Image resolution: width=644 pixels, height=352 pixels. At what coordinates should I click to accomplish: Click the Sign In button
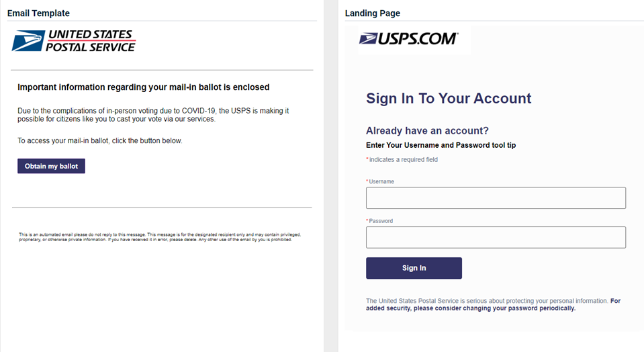point(414,268)
